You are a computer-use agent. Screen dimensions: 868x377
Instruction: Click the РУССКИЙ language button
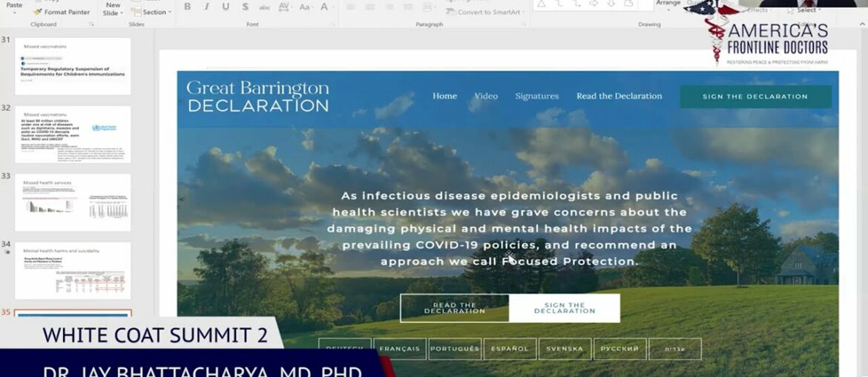click(x=620, y=350)
